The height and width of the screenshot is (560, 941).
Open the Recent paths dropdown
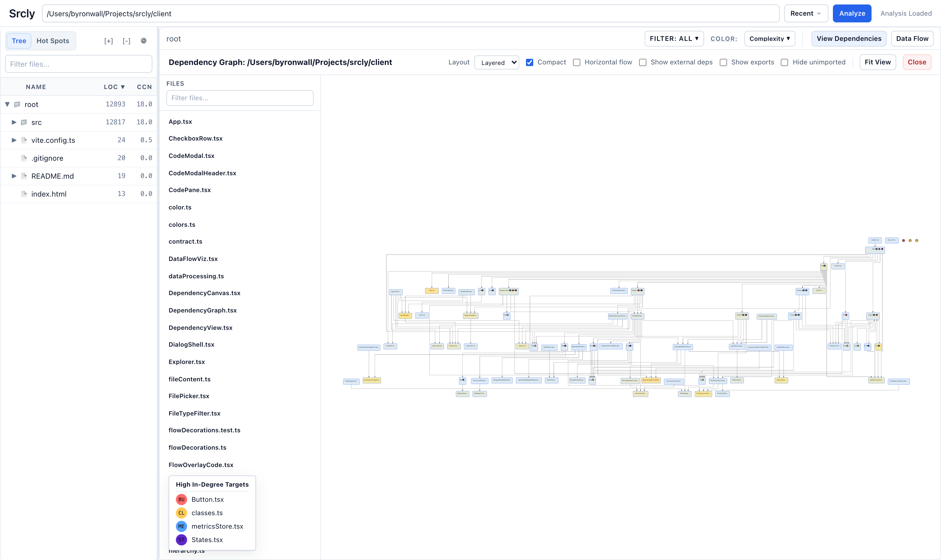(x=806, y=14)
